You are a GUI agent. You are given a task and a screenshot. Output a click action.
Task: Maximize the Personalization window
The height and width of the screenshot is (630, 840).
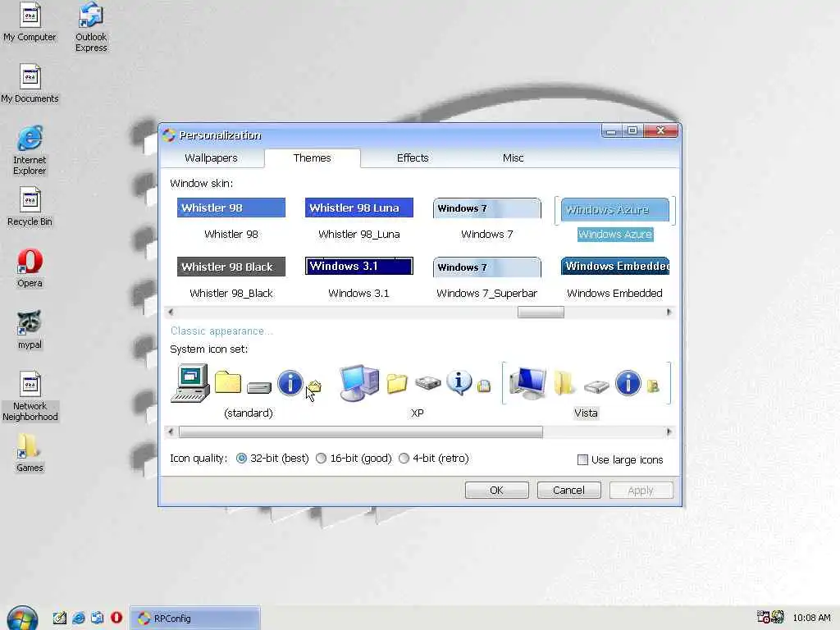(x=632, y=130)
